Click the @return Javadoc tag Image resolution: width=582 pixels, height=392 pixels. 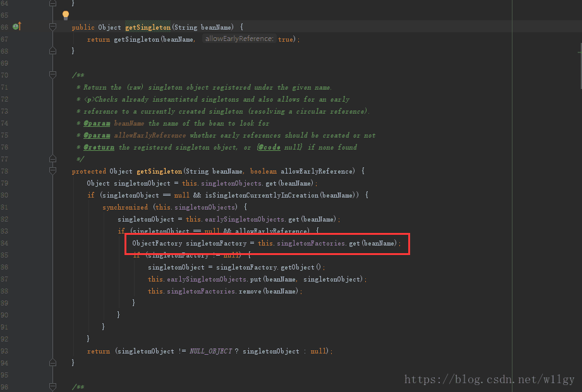pyautogui.click(x=99, y=147)
